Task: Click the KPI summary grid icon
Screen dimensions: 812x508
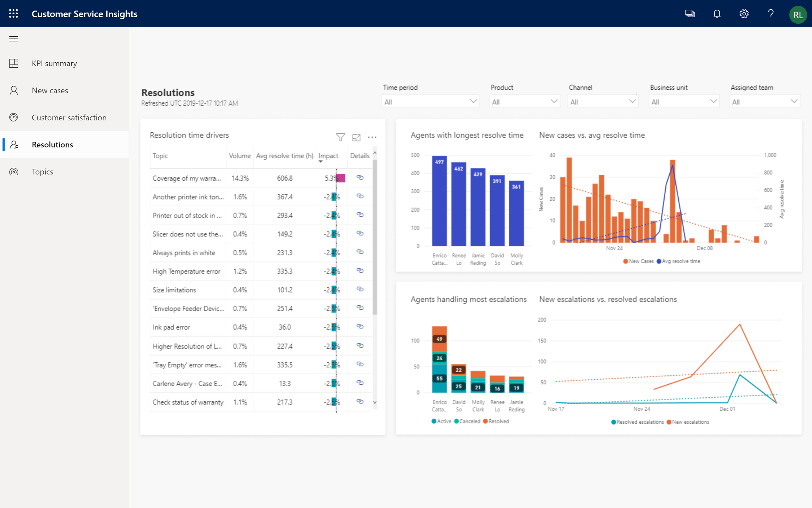Action: click(x=14, y=63)
